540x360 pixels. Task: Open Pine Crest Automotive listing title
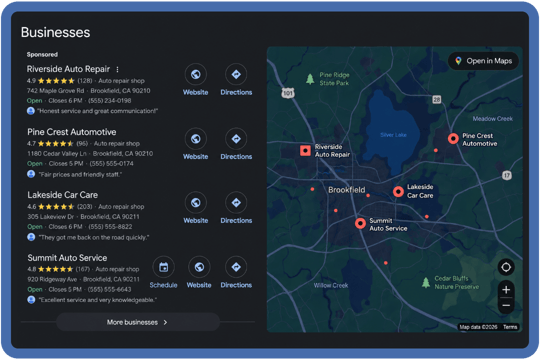[x=72, y=132]
